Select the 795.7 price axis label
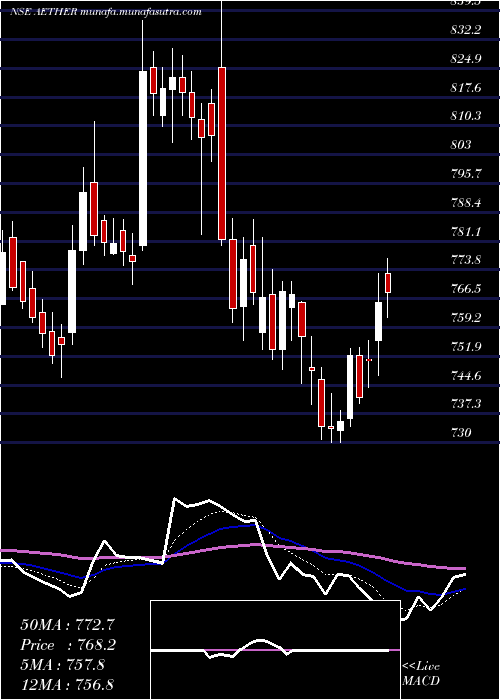The image size is (500, 700). tap(466, 174)
